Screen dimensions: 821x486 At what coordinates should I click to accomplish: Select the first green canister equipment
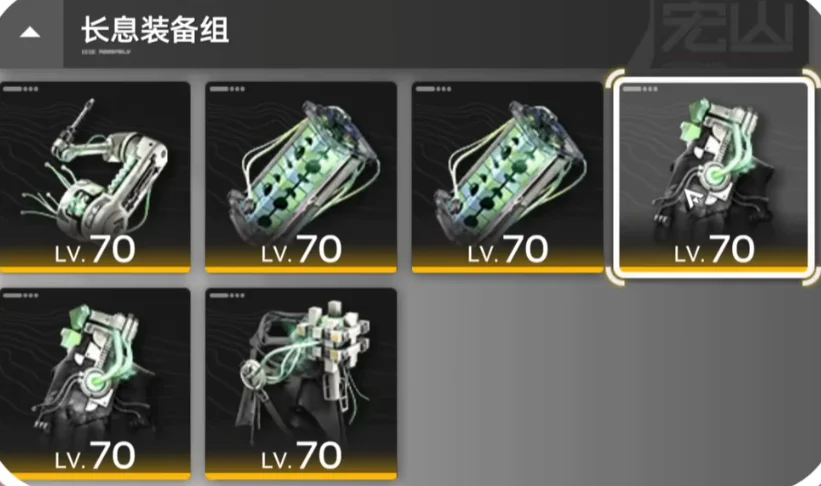[301, 177]
